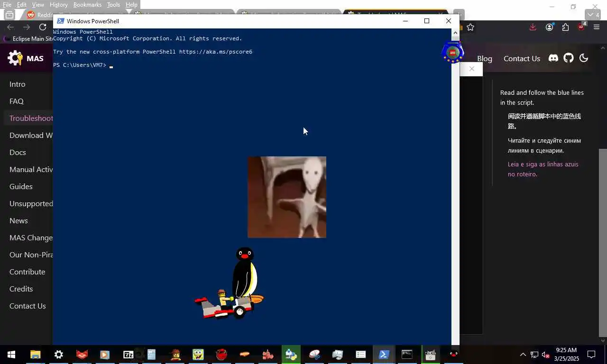Click the PowerShell window title bar icon

(61, 21)
